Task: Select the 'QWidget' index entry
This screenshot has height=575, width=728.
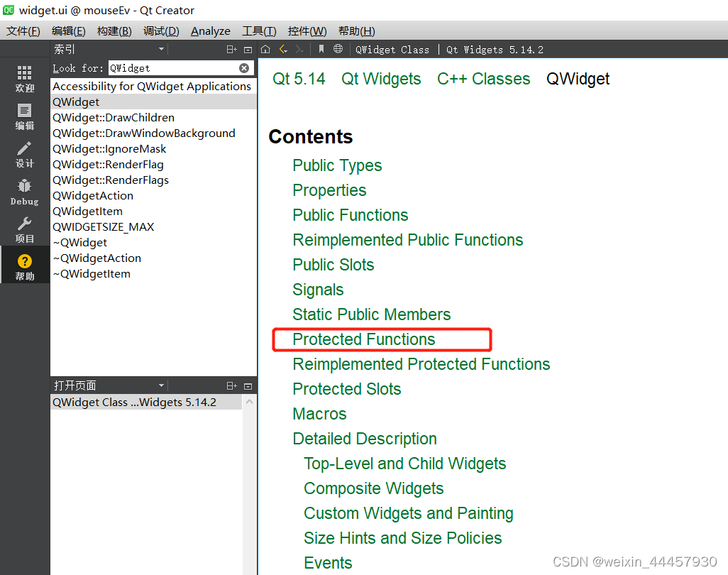Action: (x=153, y=102)
